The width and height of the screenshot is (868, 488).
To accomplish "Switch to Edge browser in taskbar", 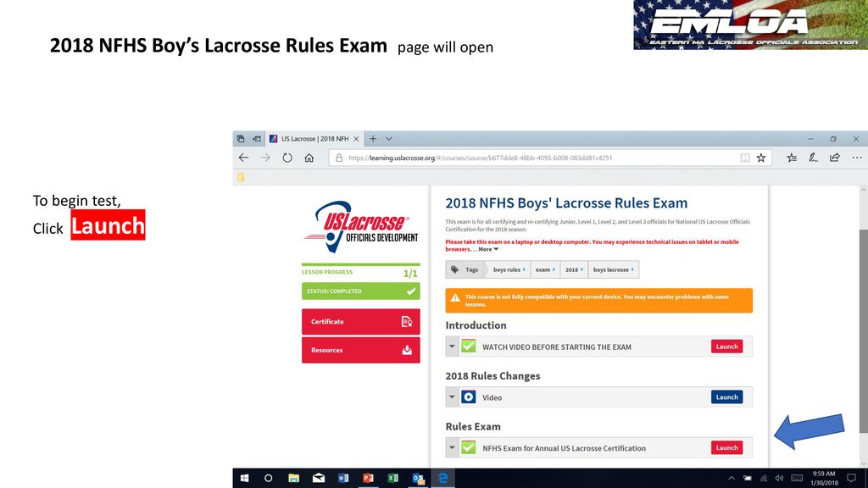I will coord(442,478).
